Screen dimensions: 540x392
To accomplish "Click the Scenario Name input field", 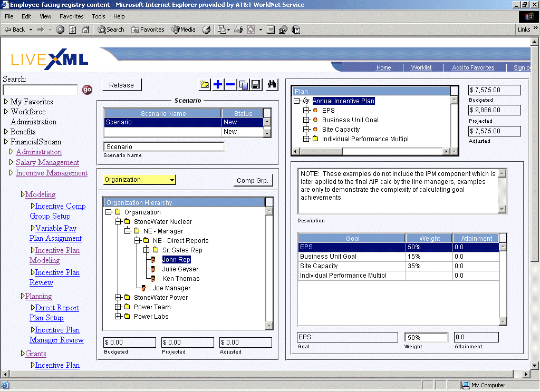I will point(164,146).
